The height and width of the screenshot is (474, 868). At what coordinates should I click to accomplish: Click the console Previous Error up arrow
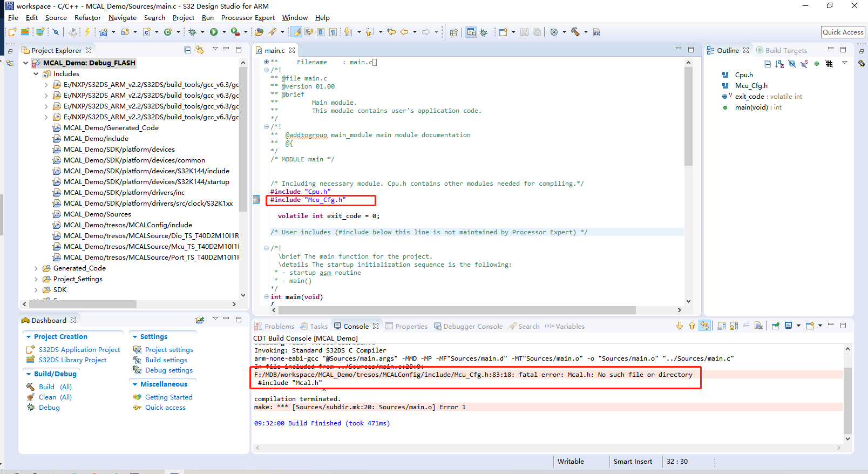[x=691, y=326]
